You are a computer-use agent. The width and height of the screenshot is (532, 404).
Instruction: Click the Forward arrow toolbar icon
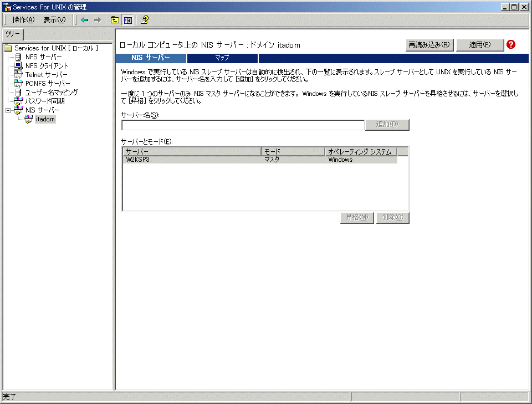[x=98, y=20]
